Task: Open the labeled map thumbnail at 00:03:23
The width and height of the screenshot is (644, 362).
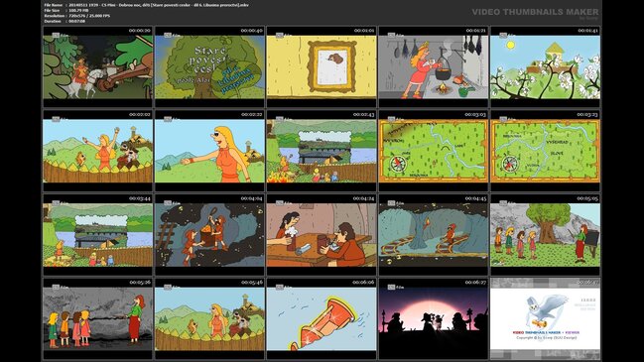Action: [x=546, y=151]
